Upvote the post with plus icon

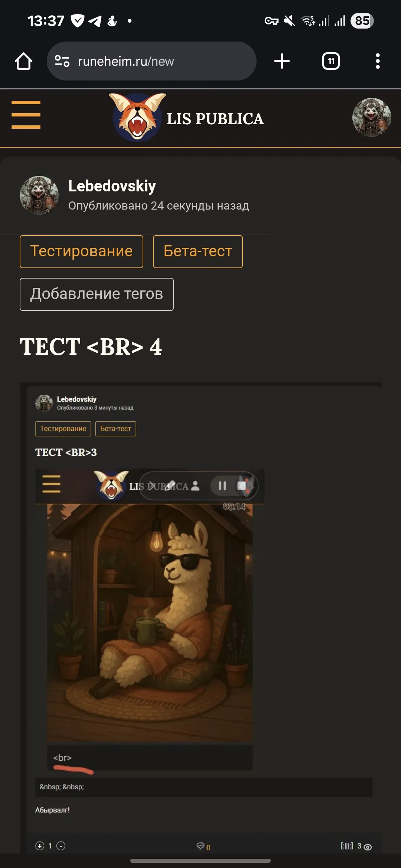(40, 846)
